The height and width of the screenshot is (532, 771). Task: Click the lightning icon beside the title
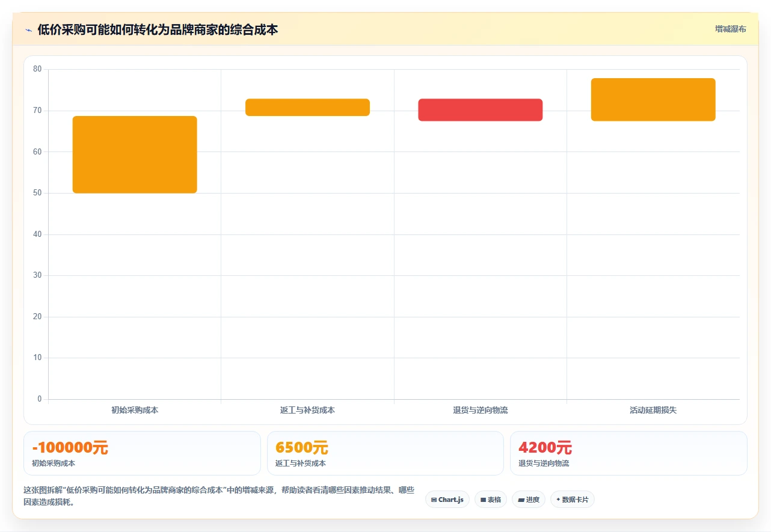(28, 29)
